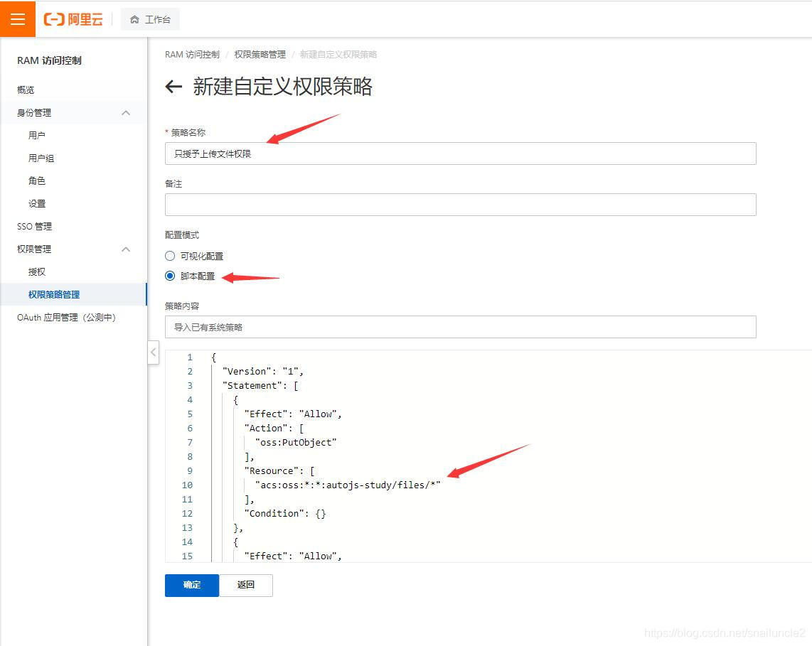Open 设置 in the sidebar
The width and height of the screenshot is (812, 646).
click(37, 204)
